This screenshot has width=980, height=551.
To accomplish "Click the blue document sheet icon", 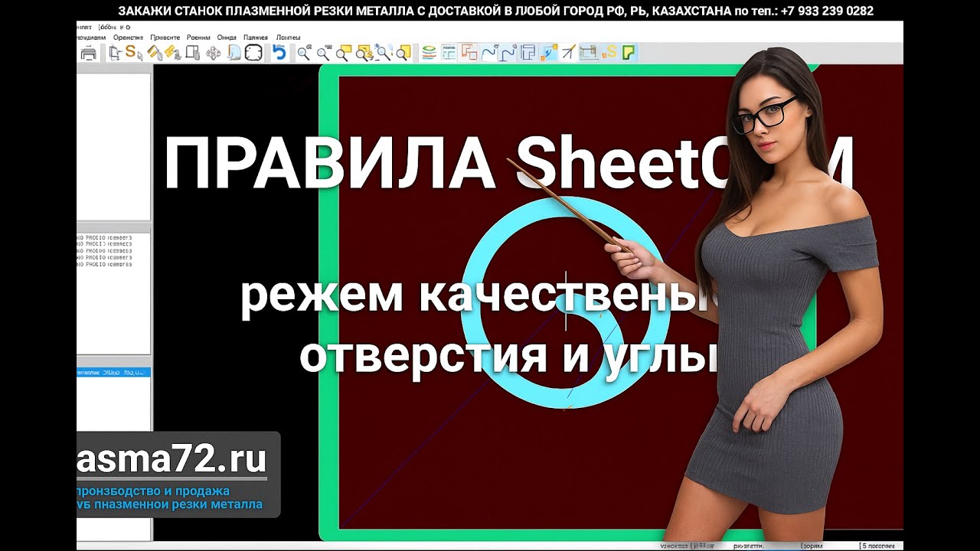I will (x=234, y=53).
